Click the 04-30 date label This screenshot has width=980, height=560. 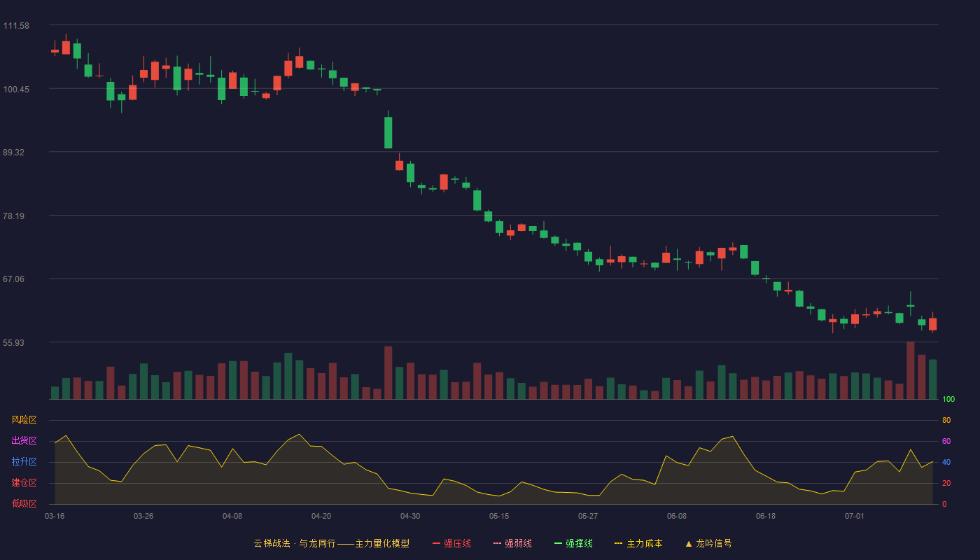tap(410, 516)
